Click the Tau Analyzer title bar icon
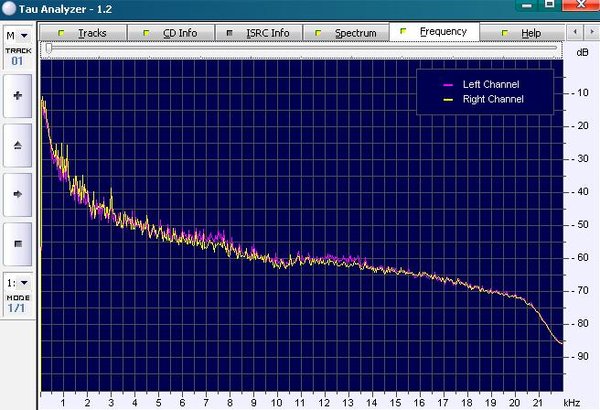 pyautogui.click(x=9, y=9)
